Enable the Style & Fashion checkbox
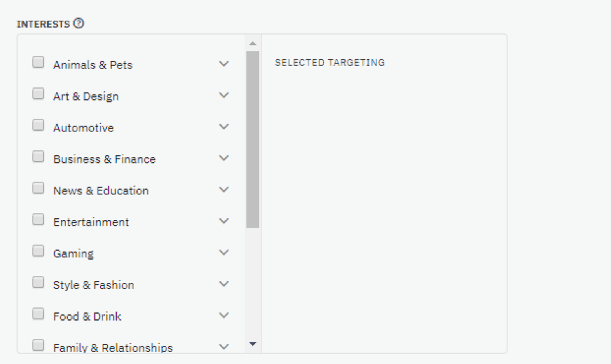 pyautogui.click(x=38, y=282)
